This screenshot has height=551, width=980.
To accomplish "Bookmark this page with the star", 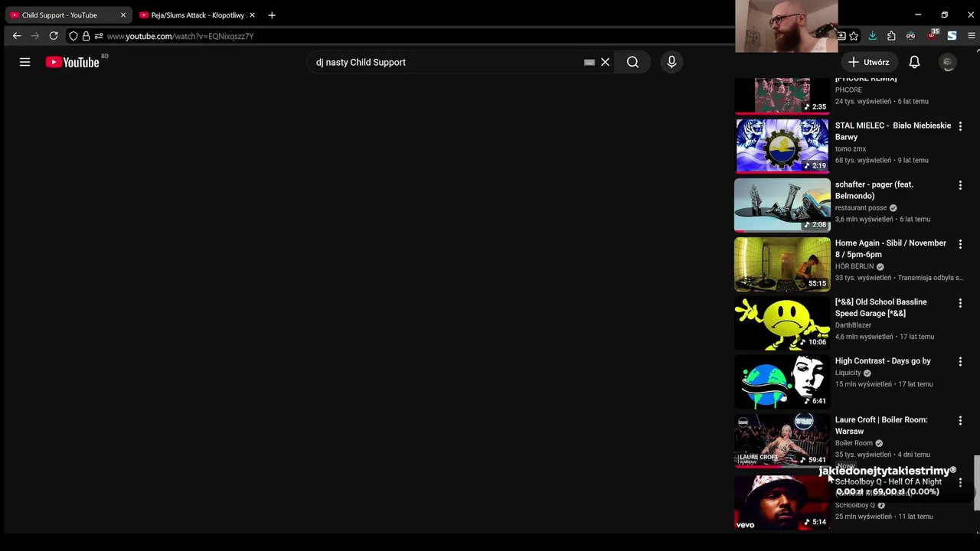I will pyautogui.click(x=854, y=36).
